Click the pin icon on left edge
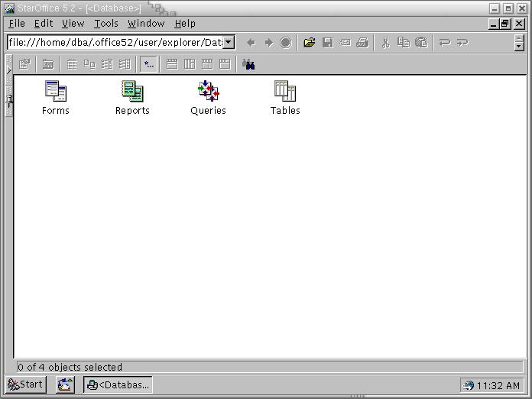 [x=9, y=100]
